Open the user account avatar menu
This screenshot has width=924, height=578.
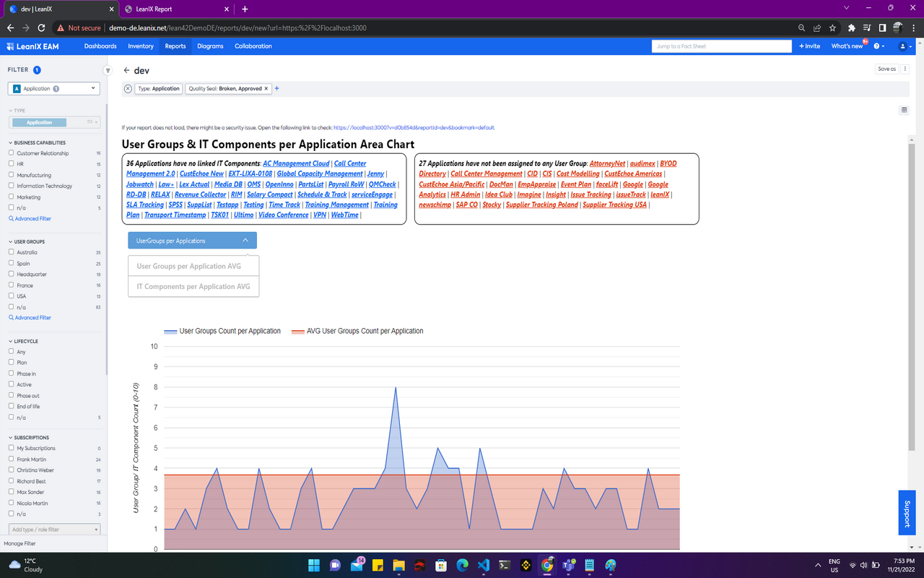(903, 46)
